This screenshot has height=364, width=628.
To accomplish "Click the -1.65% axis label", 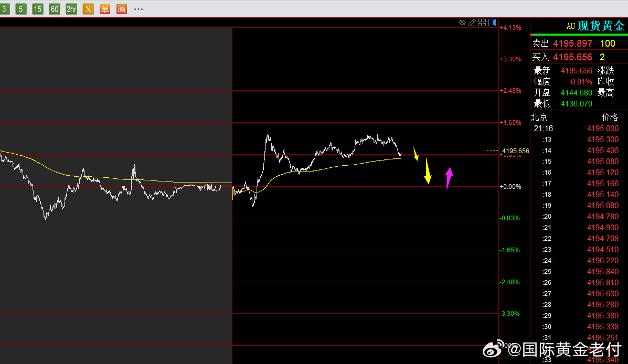I will point(510,250).
